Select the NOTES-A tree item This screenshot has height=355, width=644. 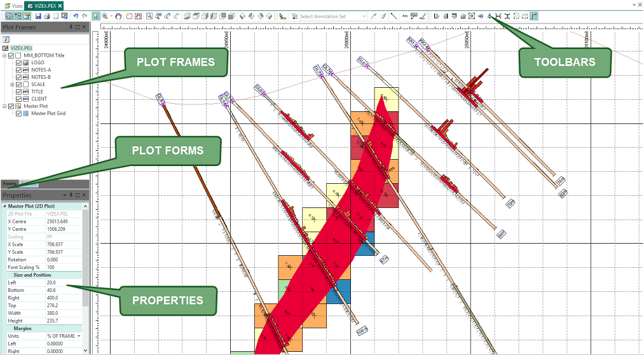[x=41, y=69]
